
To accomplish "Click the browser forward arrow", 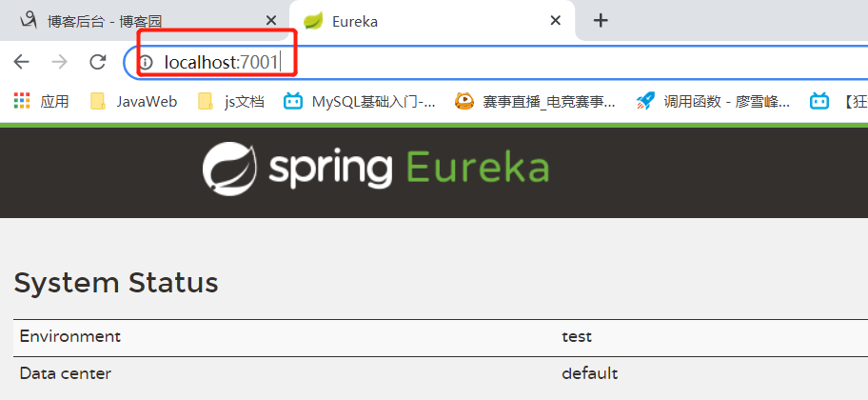I will click(59, 62).
